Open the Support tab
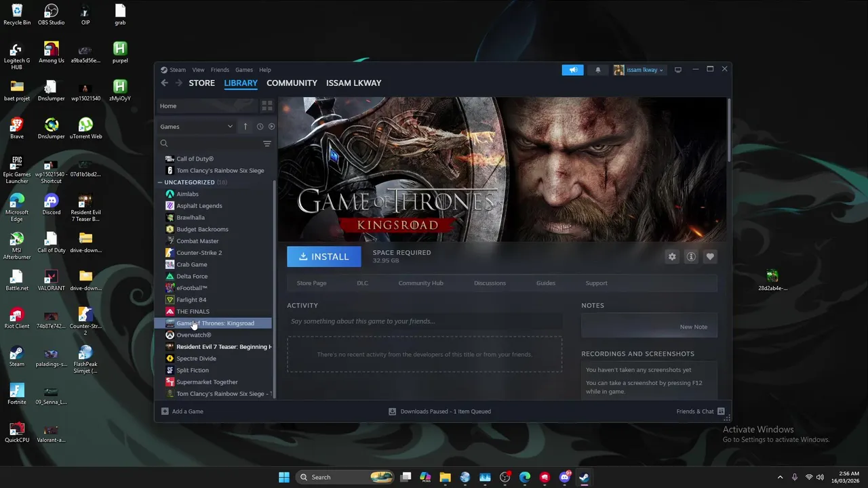The width and height of the screenshot is (868, 488). (597, 283)
